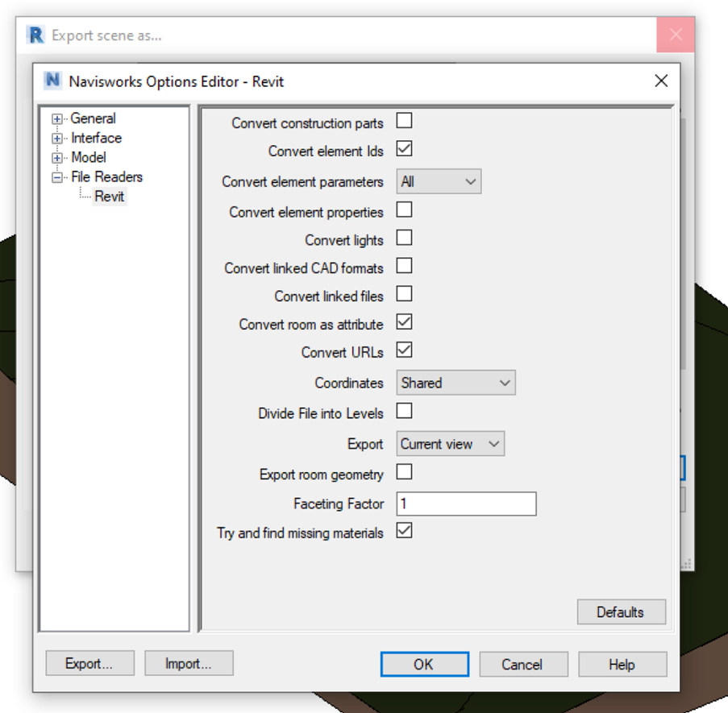Click the Faceting Factor input field
728x713 pixels.
(x=466, y=504)
